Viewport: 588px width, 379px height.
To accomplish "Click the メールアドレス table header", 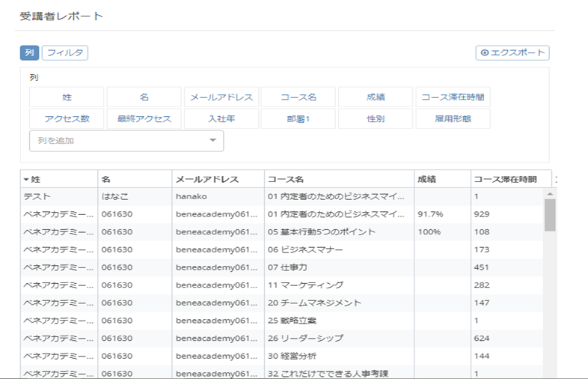I will [x=218, y=179].
